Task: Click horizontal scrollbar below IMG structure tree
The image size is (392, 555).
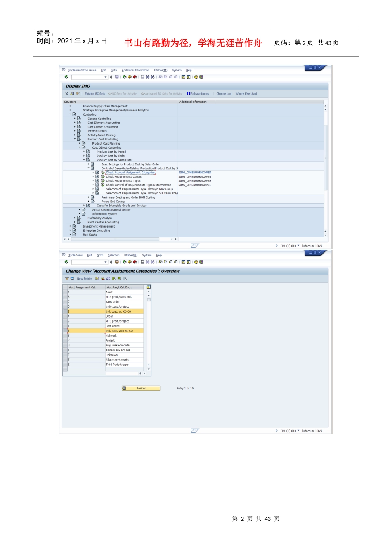Action: pos(115,239)
